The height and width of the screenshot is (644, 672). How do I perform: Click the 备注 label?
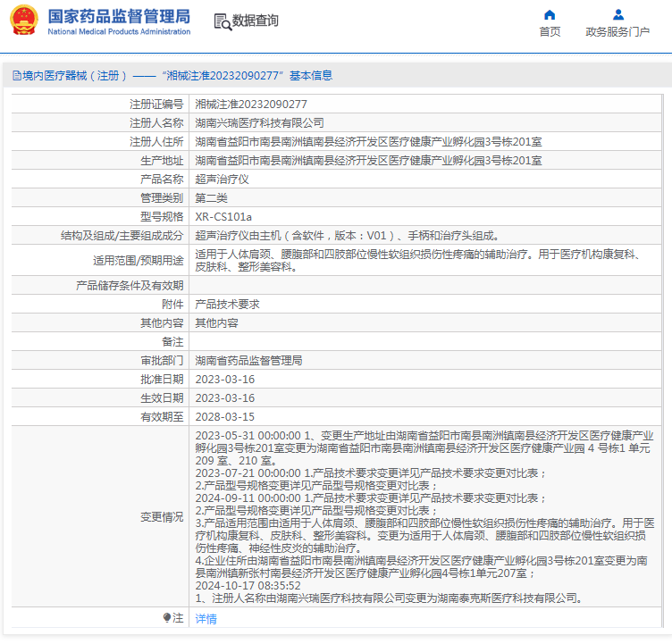[x=172, y=342]
